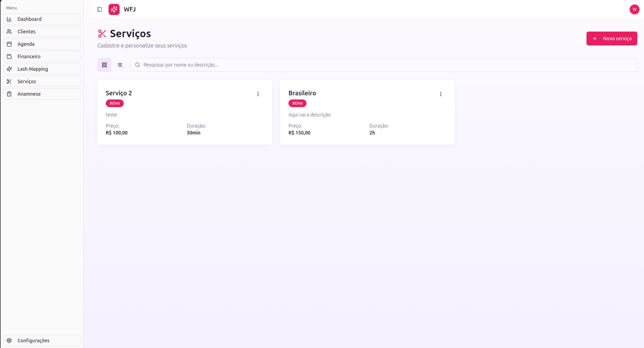
Task: Click the Novo serviço button
Action: point(612,39)
